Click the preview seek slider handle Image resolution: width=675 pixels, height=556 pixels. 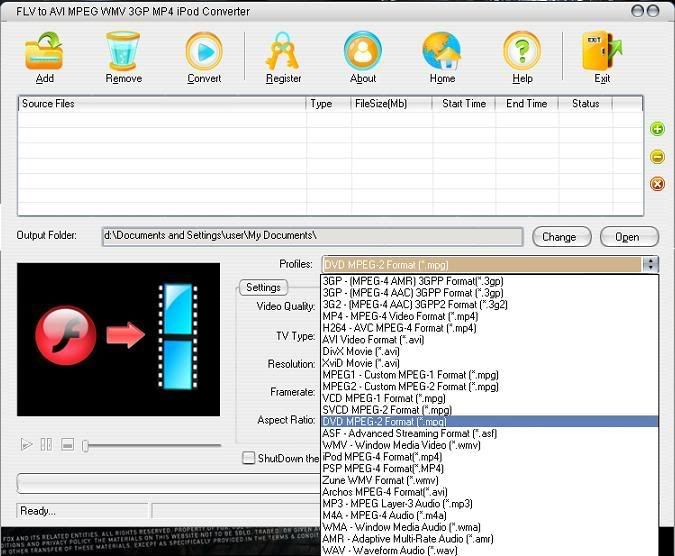click(85, 446)
